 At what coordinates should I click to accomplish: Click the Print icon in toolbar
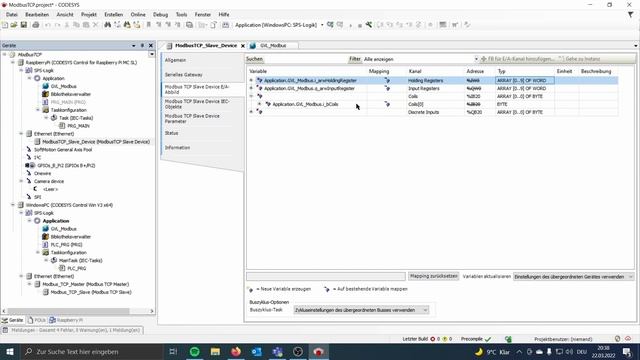click(x=36, y=25)
